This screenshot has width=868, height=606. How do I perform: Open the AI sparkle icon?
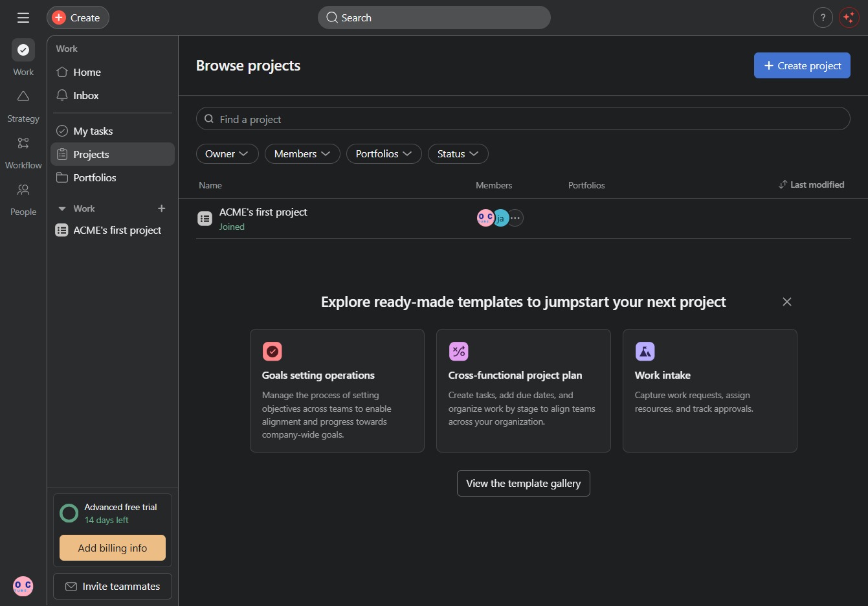[849, 17]
